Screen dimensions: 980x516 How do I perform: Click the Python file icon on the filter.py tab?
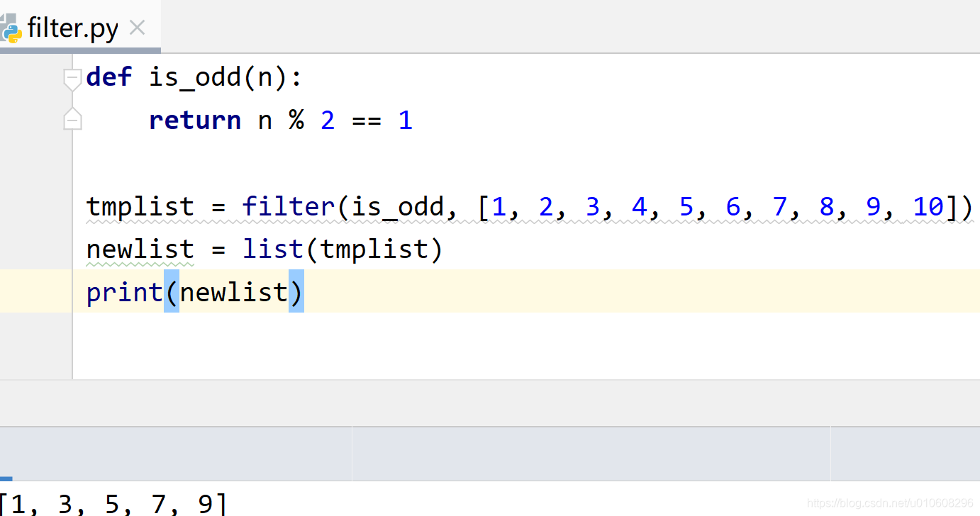13,28
